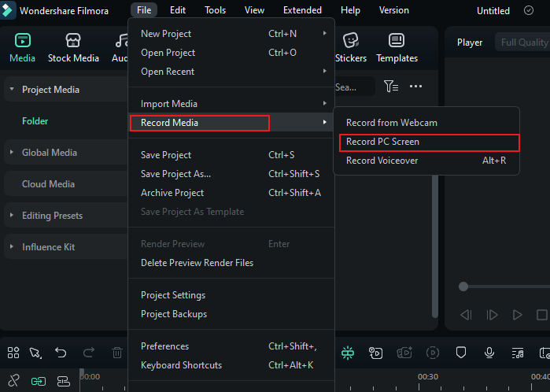Screen dimensions: 550x392
Task: Toggle the green track link icon
Action: click(39, 381)
